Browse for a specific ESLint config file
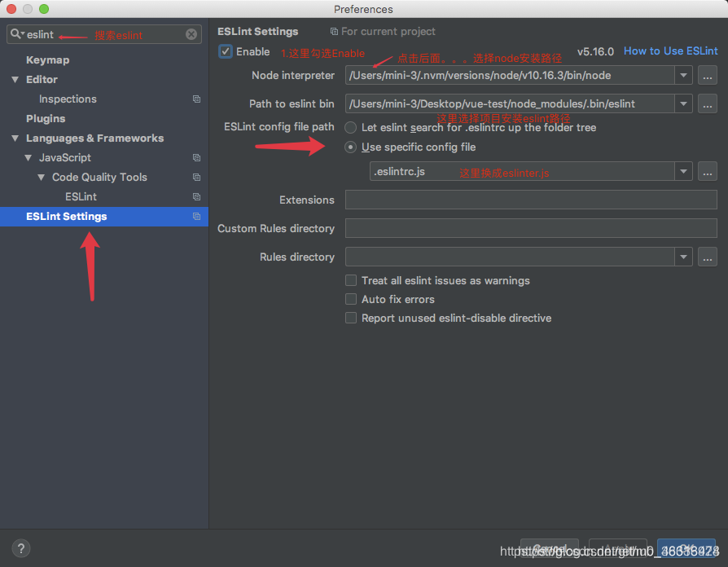This screenshot has height=567, width=728. [x=707, y=171]
